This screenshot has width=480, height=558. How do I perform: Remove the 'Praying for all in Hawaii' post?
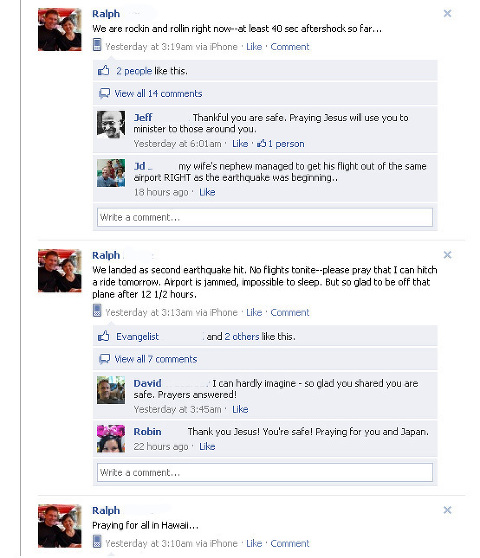[x=447, y=510]
